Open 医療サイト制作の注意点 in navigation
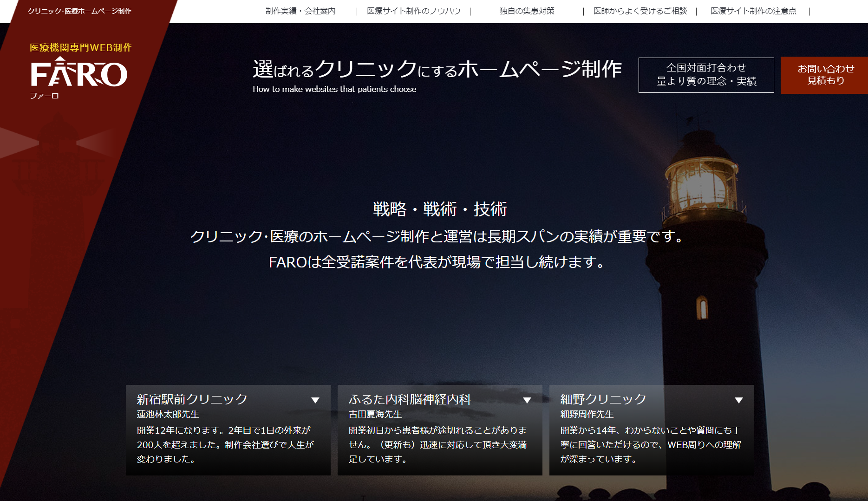 tap(753, 11)
